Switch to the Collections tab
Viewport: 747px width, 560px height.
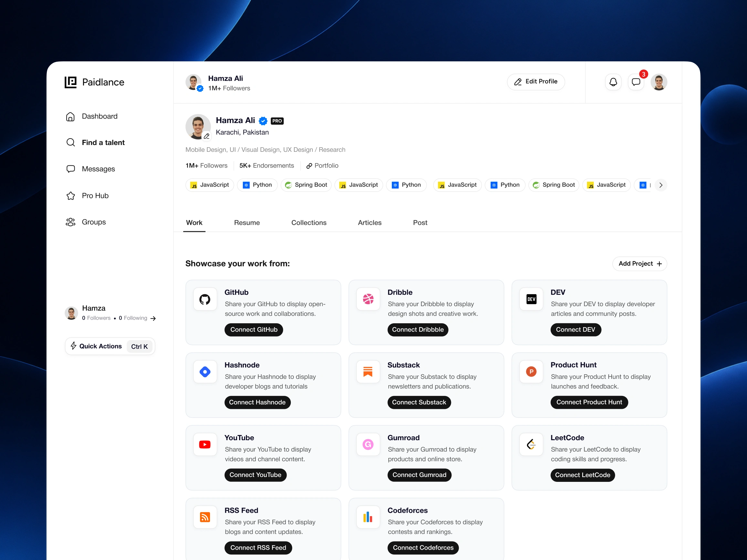pyautogui.click(x=309, y=223)
